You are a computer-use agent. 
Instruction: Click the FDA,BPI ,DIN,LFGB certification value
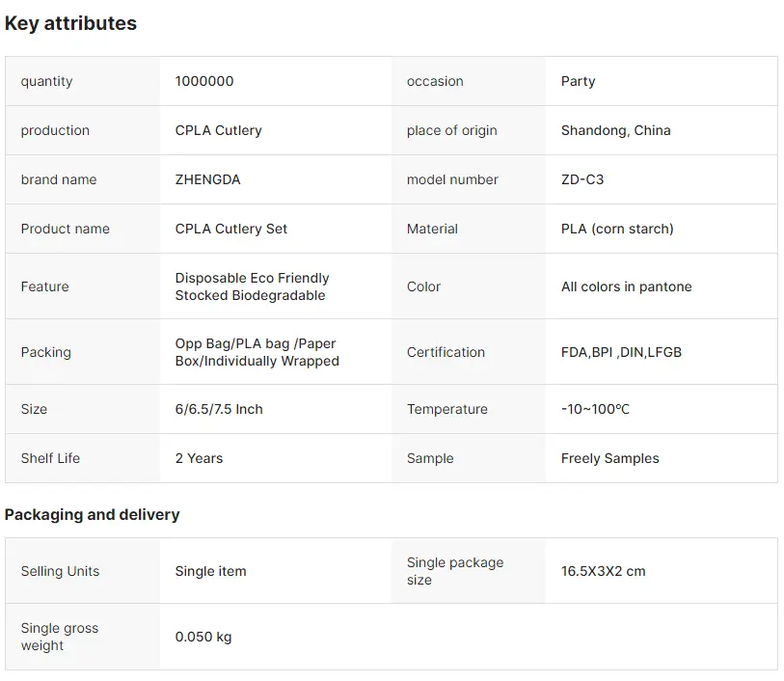pyautogui.click(x=621, y=352)
